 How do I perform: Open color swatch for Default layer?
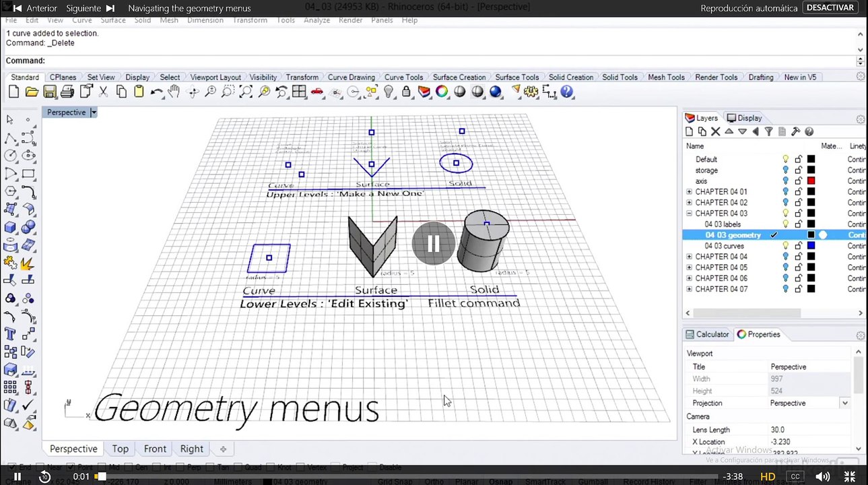pyautogui.click(x=811, y=160)
